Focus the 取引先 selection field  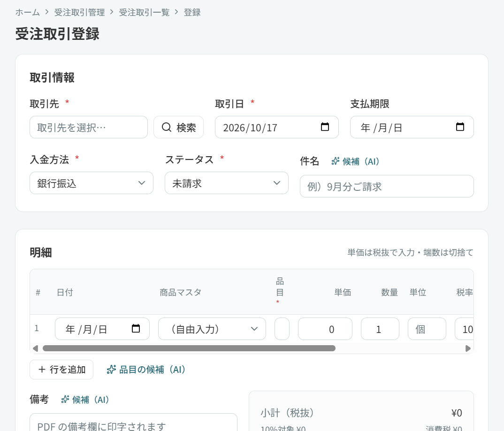[89, 127]
